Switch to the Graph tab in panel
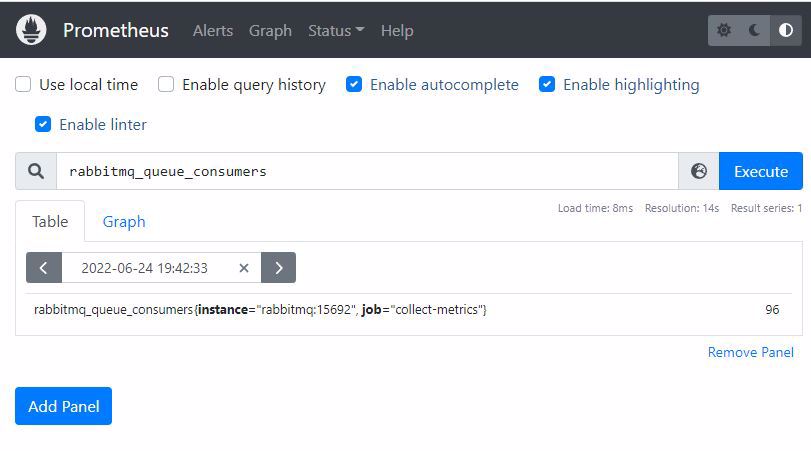The width and height of the screenshot is (811, 451). click(x=124, y=221)
